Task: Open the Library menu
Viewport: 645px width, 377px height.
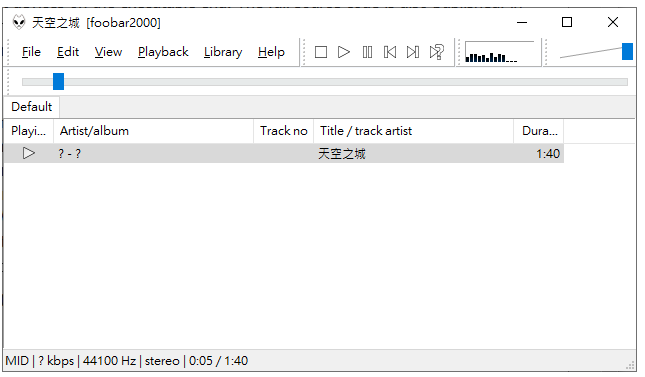Action: coord(223,52)
